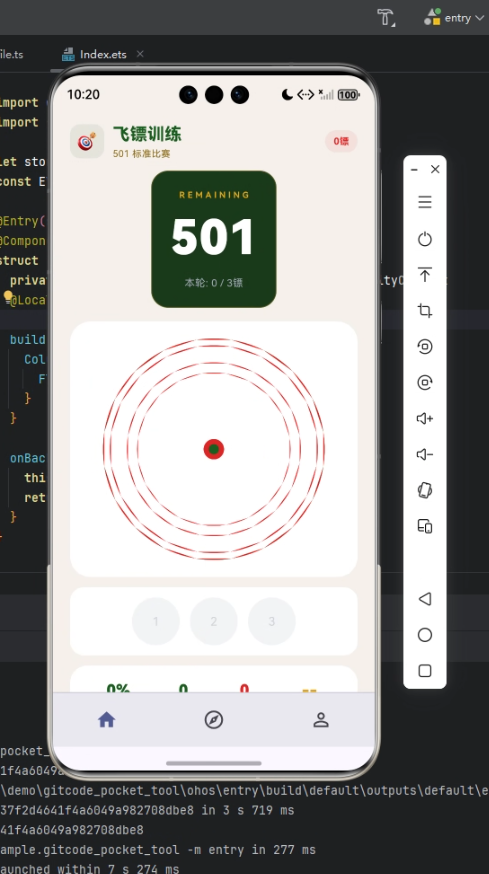This screenshot has width=489, height=874.
Task: Rotate the emulator device screen
Action: coord(425,490)
